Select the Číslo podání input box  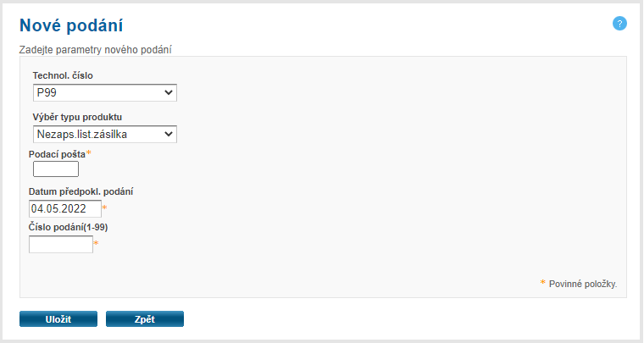tap(61, 245)
